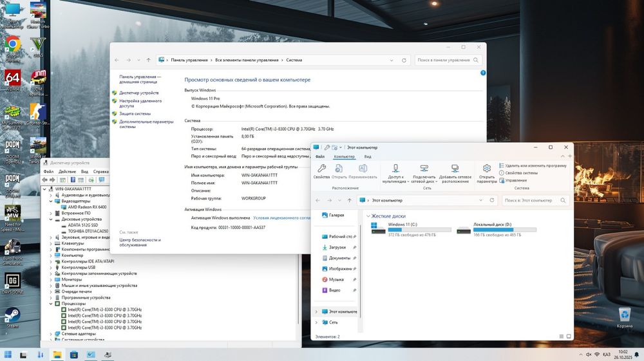Open Действие menu in Device Manager
Screen dimensions: 644x361
tap(67, 172)
